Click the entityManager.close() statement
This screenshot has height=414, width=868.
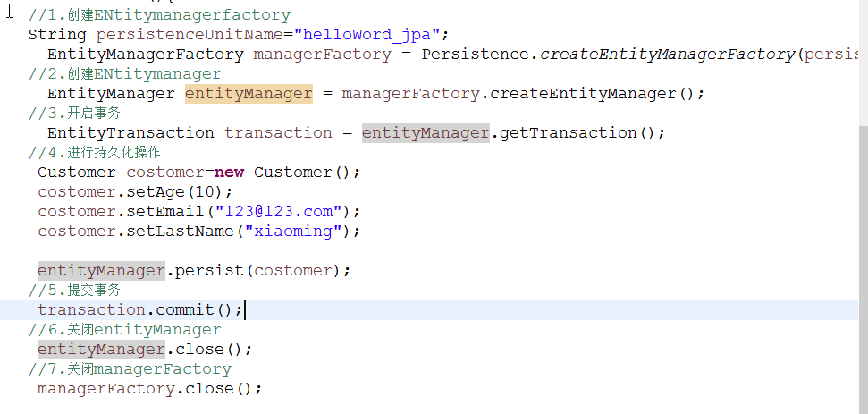click(x=145, y=350)
